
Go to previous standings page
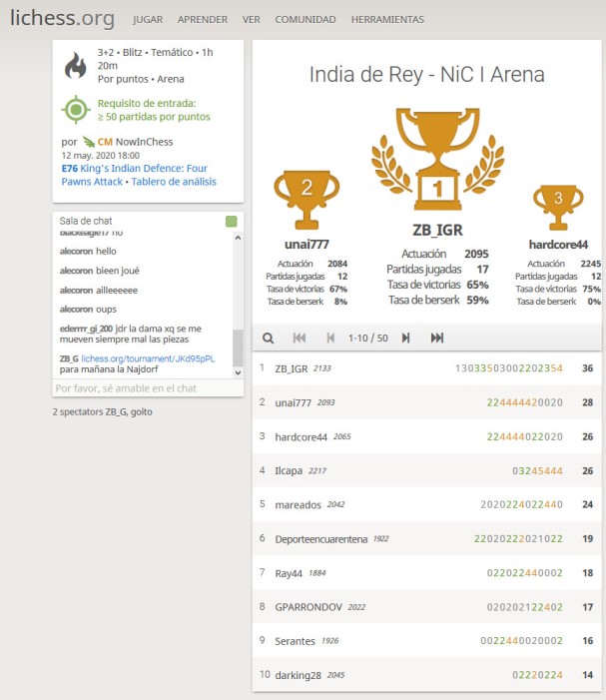[330, 339]
